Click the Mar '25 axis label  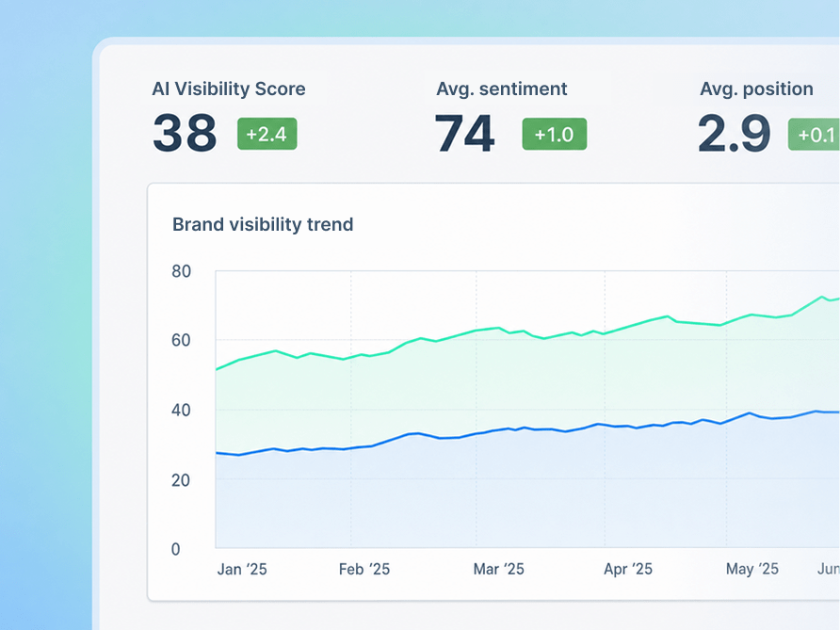(499, 569)
